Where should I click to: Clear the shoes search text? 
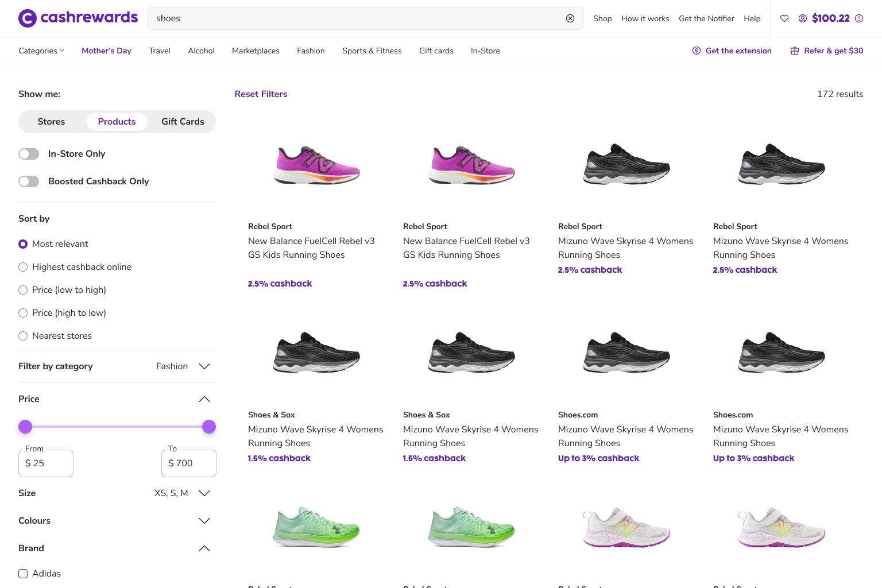[570, 18]
